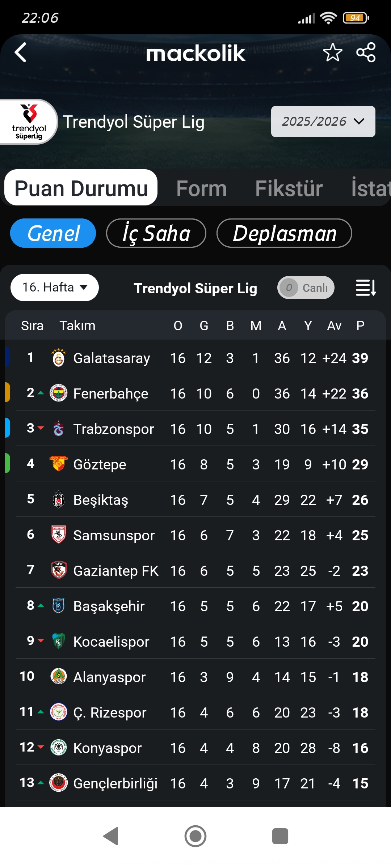Add league to favorites with star icon
The width and height of the screenshot is (391, 868).
(332, 53)
